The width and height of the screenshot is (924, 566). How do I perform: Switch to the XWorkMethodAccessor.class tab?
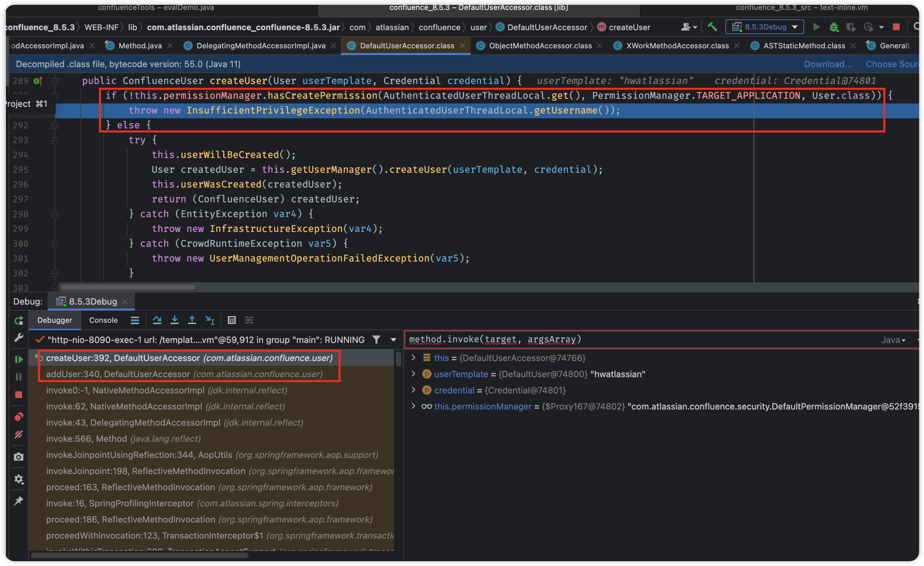pos(677,46)
